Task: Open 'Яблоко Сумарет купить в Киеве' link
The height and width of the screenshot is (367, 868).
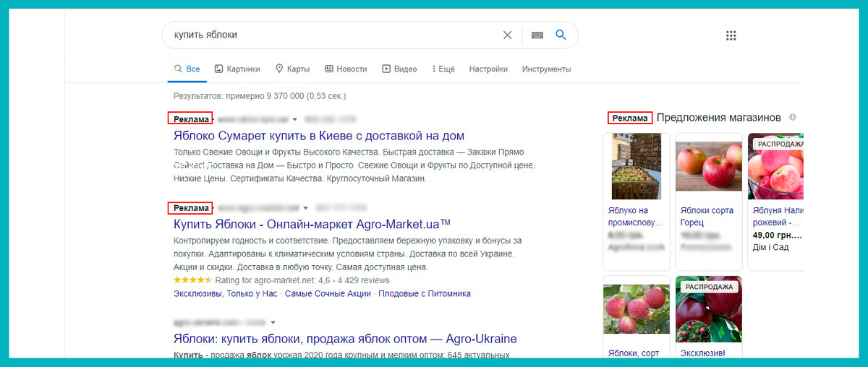Action: [x=319, y=136]
